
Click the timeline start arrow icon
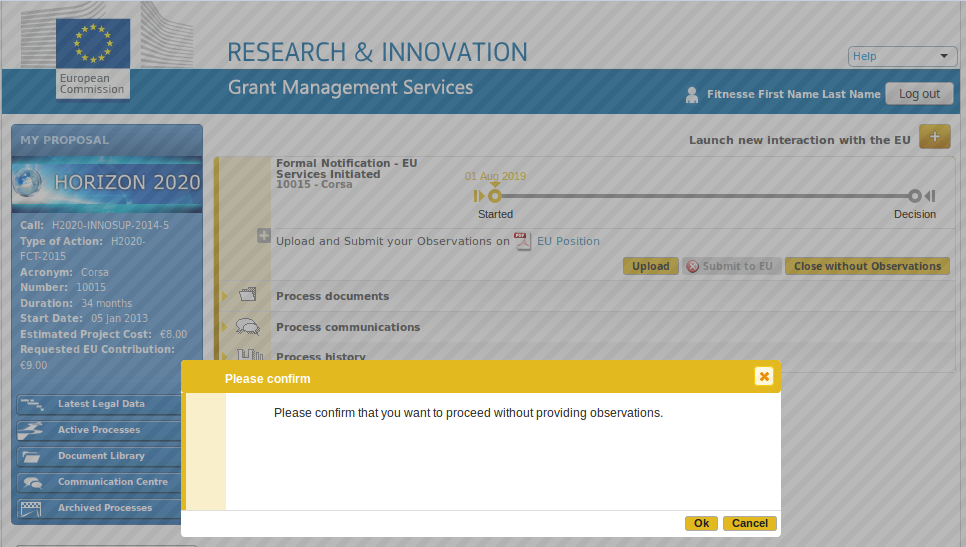pos(479,196)
